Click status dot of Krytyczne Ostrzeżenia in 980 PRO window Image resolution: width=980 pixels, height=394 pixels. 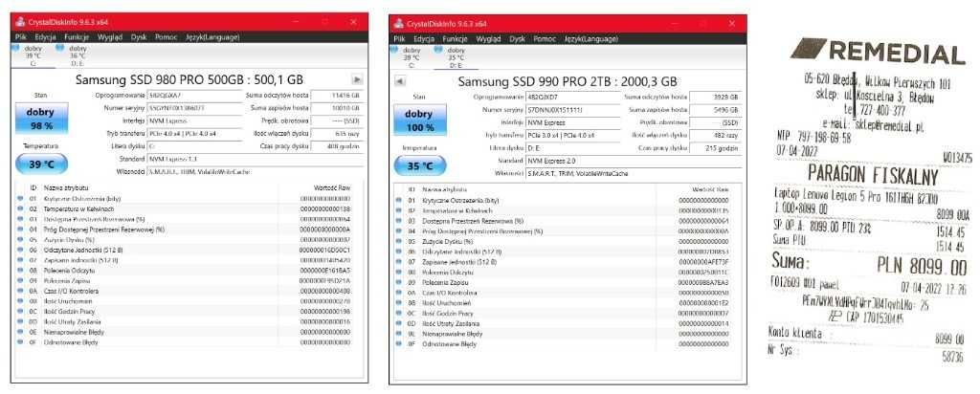coord(20,199)
